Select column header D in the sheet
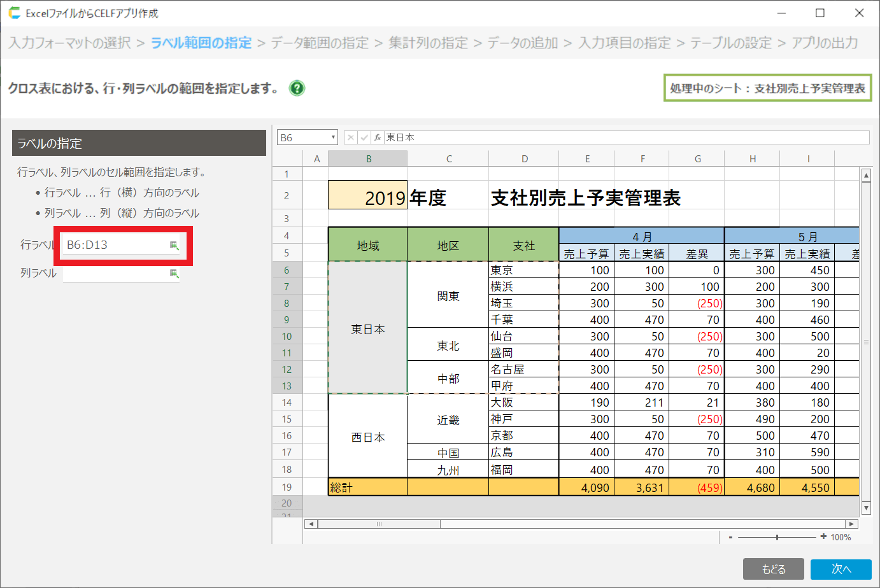 [x=524, y=159]
